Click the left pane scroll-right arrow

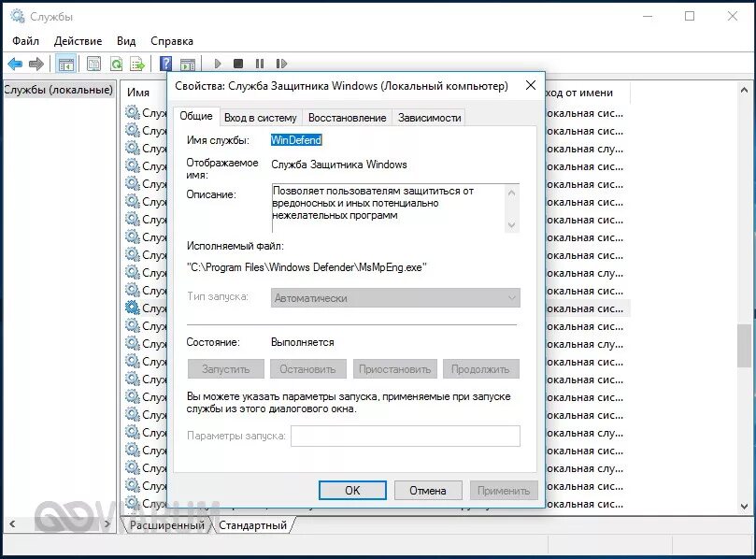click(107, 523)
